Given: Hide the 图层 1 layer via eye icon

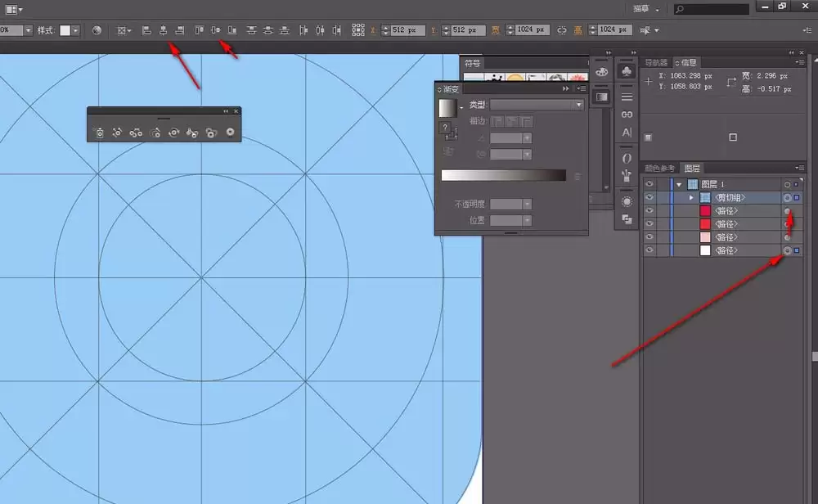Looking at the screenshot, I should [x=649, y=184].
